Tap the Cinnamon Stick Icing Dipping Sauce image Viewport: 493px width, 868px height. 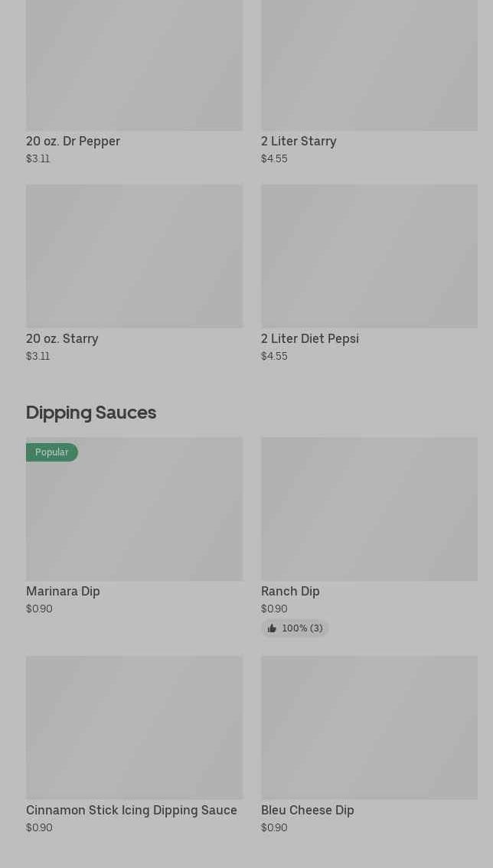[134, 727]
